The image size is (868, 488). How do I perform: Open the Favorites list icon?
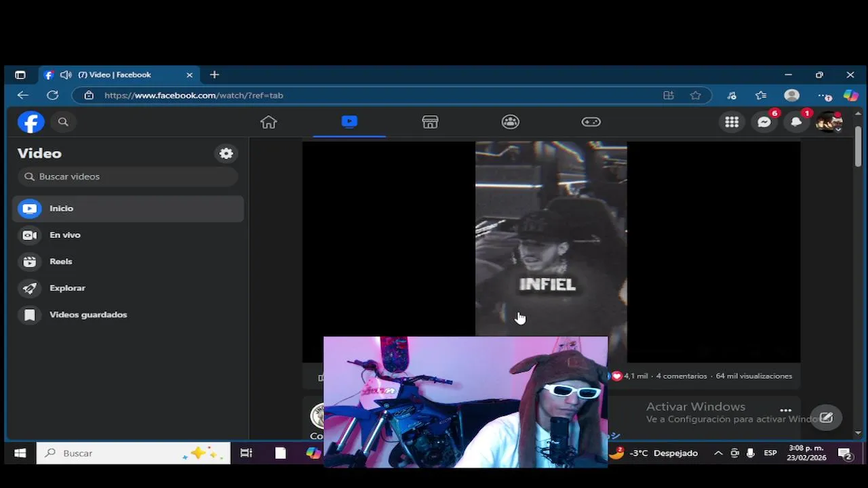(x=761, y=96)
